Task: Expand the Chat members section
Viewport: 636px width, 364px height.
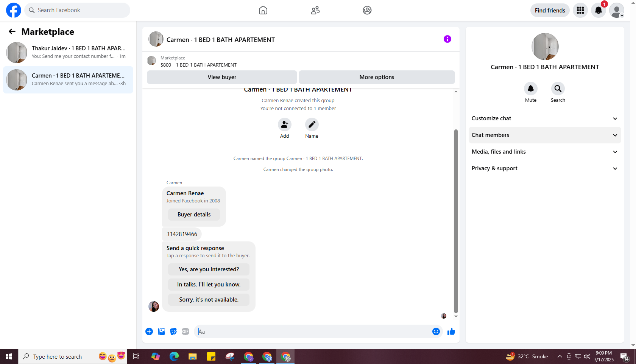Action: (x=545, y=135)
